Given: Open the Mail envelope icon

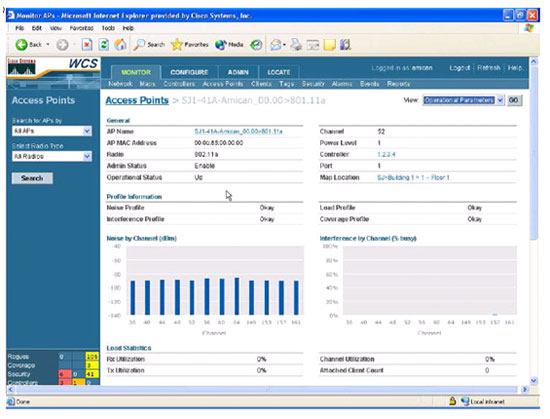Looking at the screenshot, I should [x=276, y=45].
